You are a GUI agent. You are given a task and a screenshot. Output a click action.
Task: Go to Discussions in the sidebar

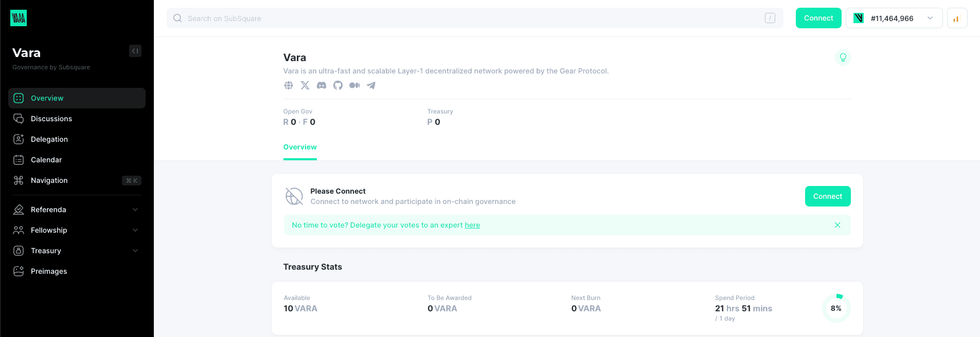tap(51, 119)
